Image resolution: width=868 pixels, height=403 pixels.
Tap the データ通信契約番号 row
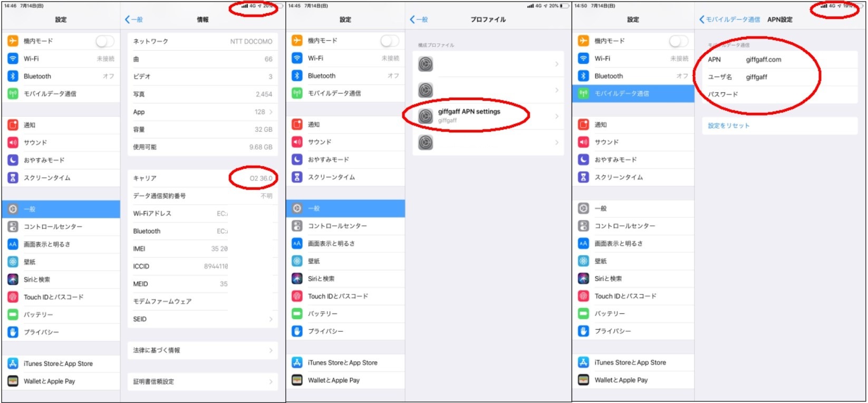click(x=202, y=196)
